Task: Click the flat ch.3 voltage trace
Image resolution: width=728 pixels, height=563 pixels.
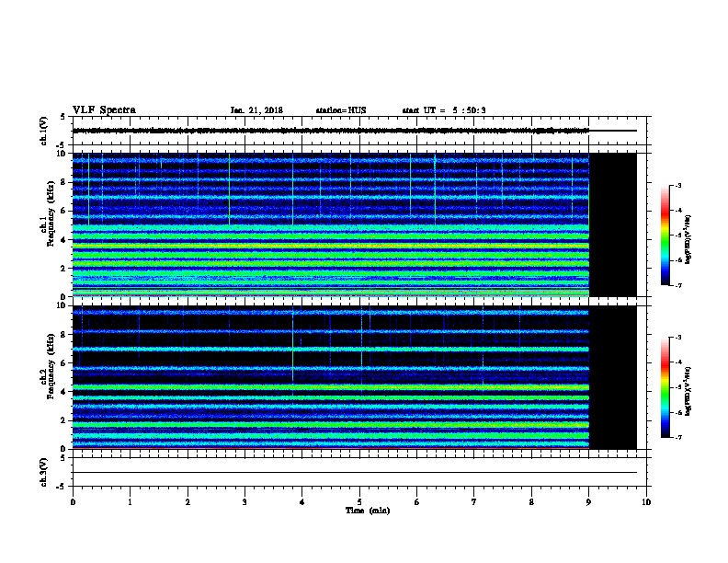Action: click(355, 473)
